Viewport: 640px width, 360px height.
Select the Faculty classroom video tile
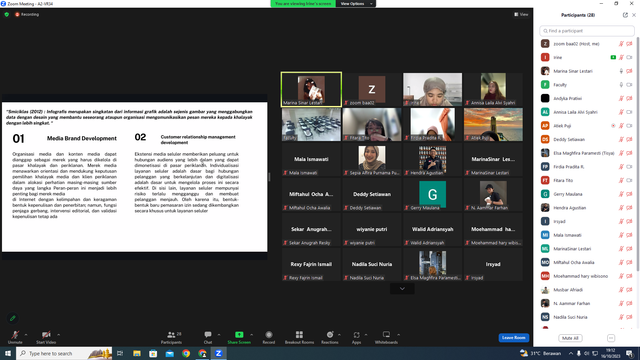point(311,124)
